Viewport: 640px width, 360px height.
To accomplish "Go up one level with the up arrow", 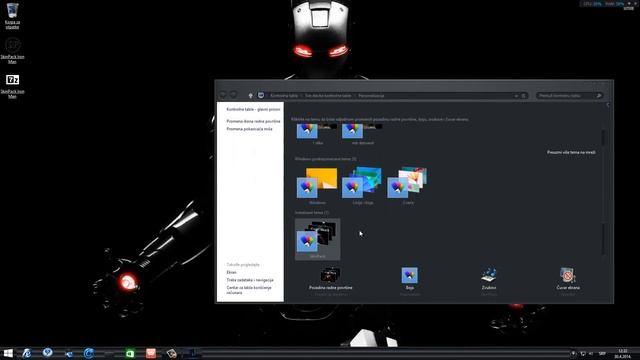I will tap(250, 96).
